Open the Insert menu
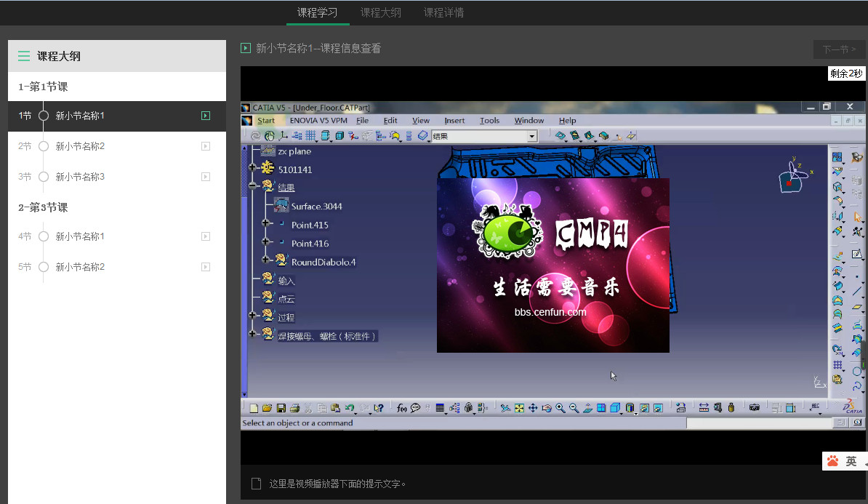 click(454, 120)
